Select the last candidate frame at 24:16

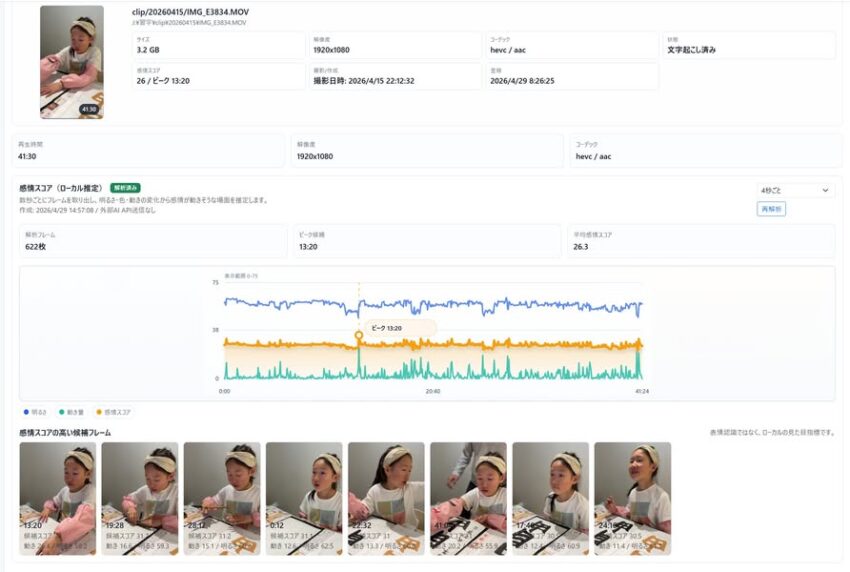pos(633,498)
